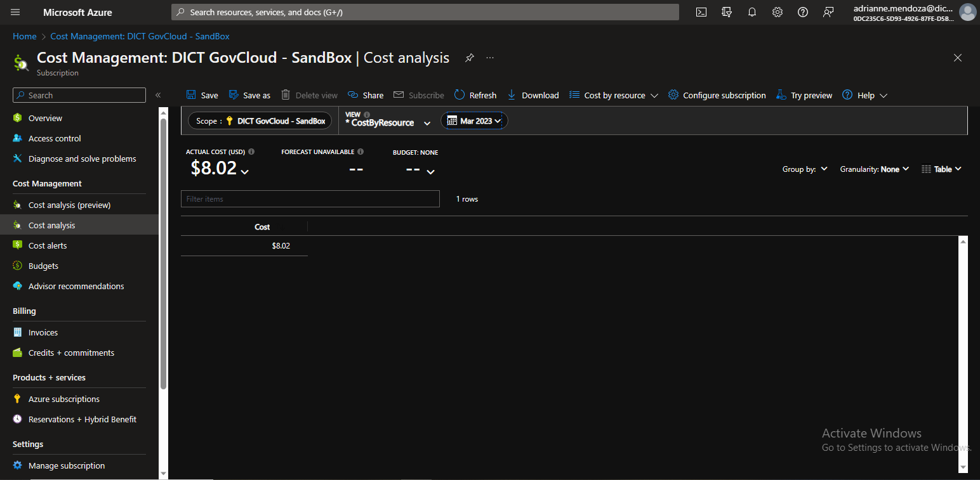Image resolution: width=980 pixels, height=480 pixels.
Task: Expand the Budget: None dropdown
Action: point(430,171)
